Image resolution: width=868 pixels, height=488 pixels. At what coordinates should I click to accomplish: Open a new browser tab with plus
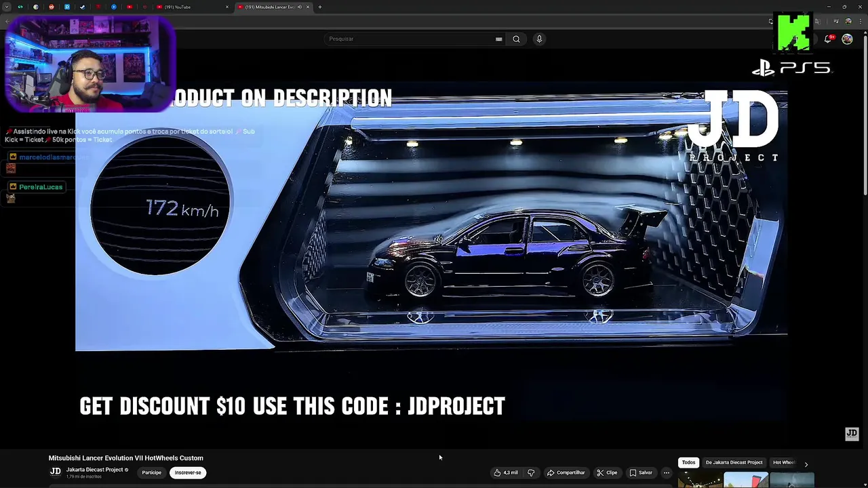(x=320, y=7)
